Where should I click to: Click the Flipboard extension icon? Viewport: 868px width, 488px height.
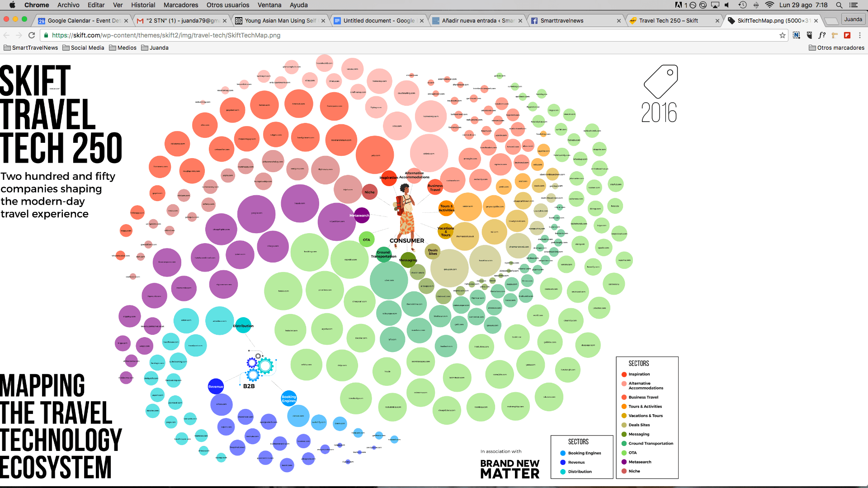[847, 35]
